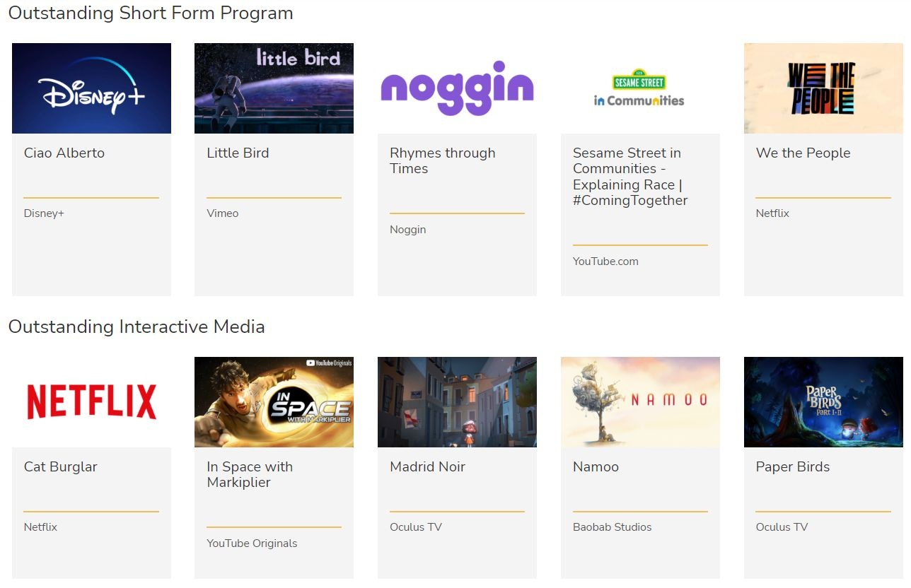Click the Disney+ logo thumbnail

tap(91, 88)
